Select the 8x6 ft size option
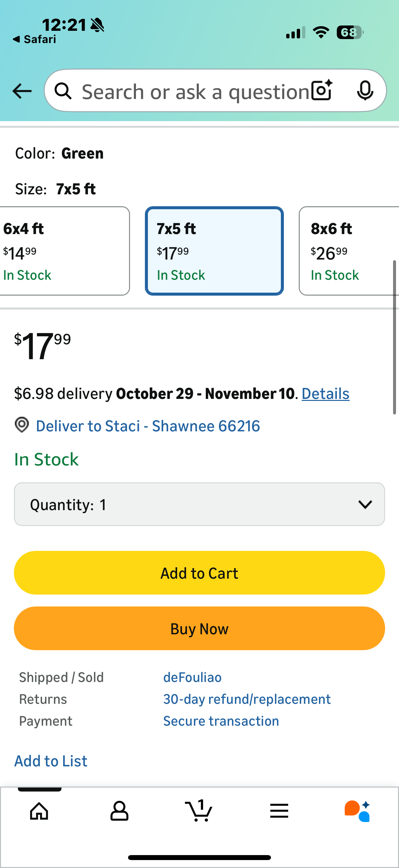399x868 pixels. (x=349, y=251)
